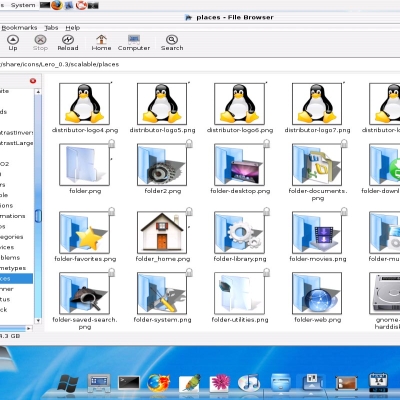Select distributor-logo4.png penguin thumbnail
This screenshot has width=400, height=400.
click(84, 104)
